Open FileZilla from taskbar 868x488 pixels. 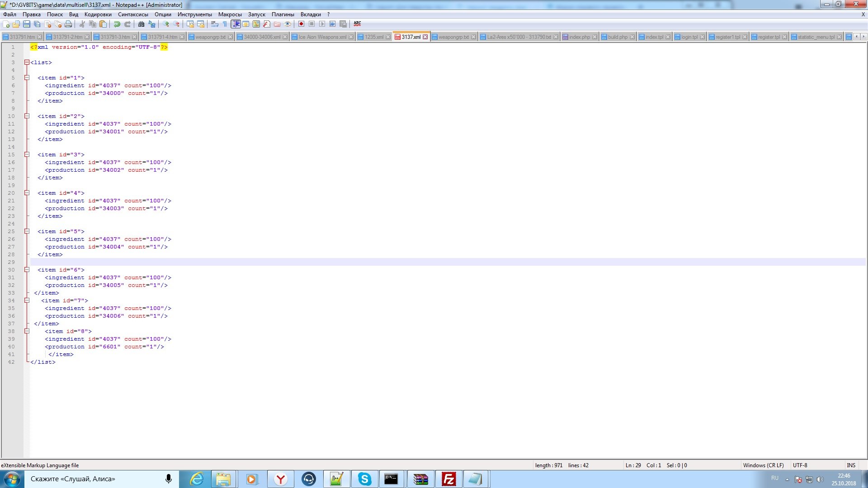pyautogui.click(x=448, y=479)
